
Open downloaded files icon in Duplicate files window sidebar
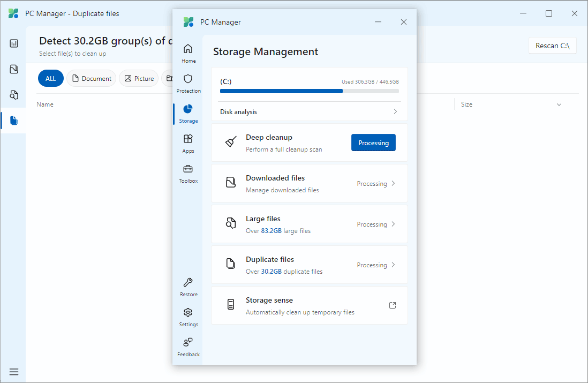point(14,69)
